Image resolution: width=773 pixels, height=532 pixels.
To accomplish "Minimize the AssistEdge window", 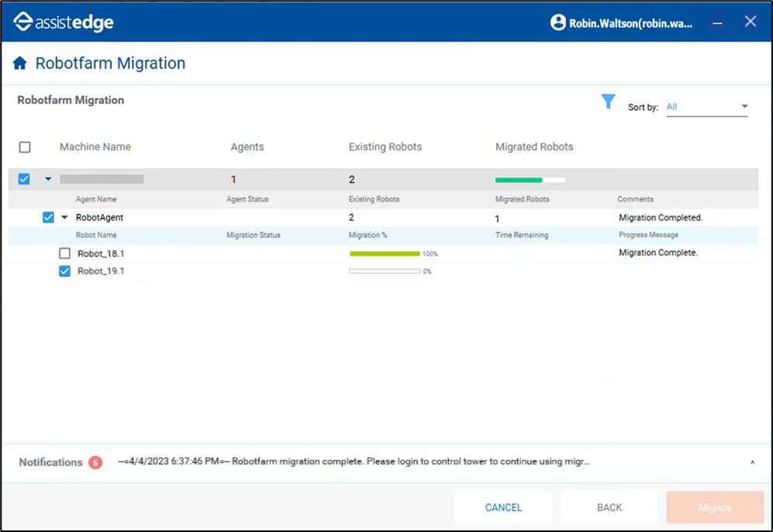I will point(718,22).
